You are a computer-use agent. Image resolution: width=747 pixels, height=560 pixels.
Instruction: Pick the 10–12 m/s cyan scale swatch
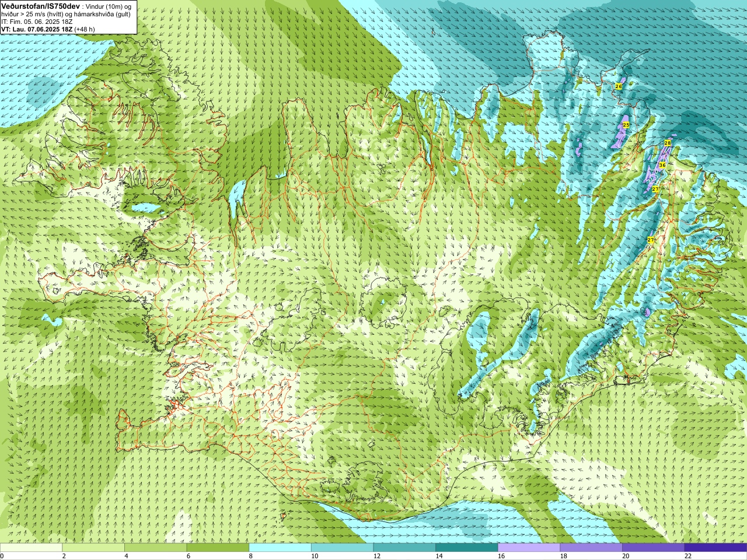click(x=342, y=548)
